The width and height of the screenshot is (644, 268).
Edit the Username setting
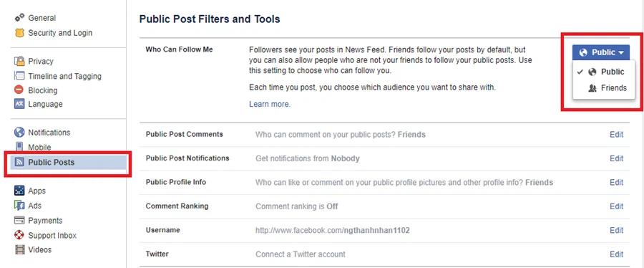point(616,231)
